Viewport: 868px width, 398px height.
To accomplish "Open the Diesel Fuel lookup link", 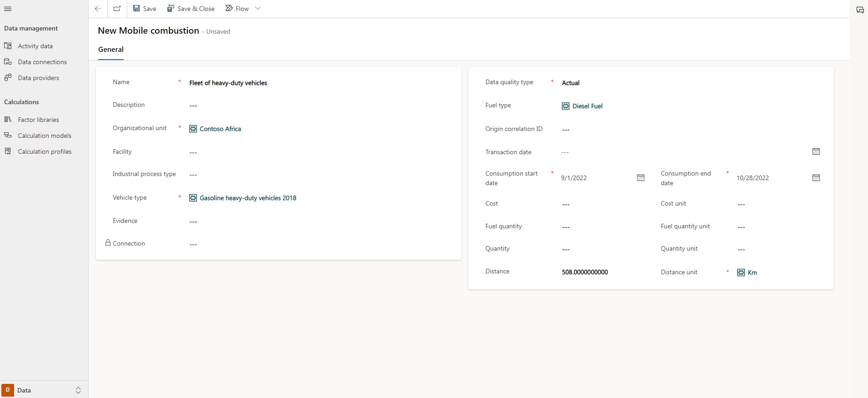I will 587,106.
